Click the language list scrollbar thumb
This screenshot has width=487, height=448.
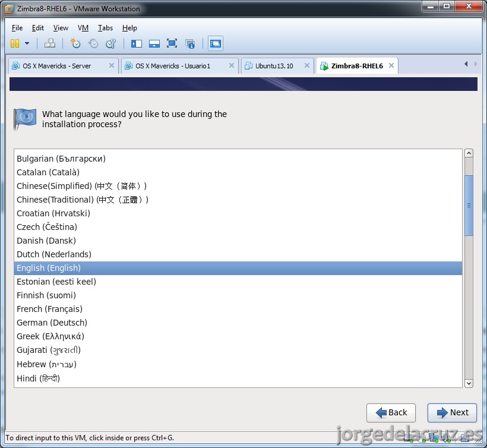(469, 206)
